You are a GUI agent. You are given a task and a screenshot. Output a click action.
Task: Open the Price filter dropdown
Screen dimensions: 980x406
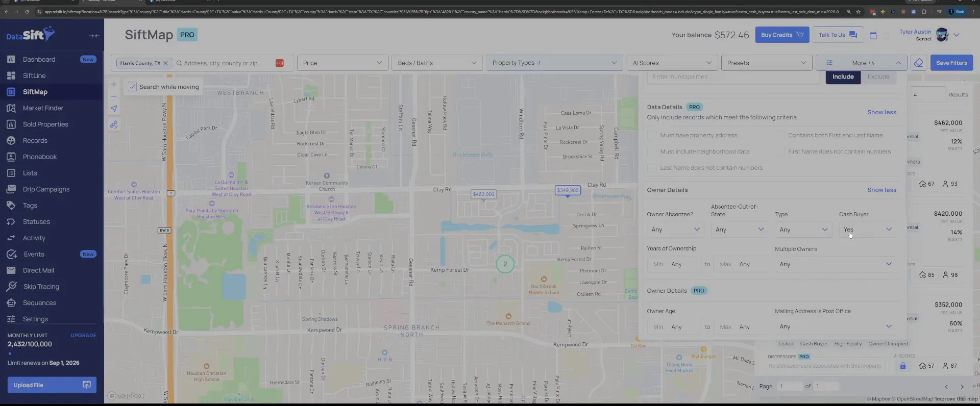[x=342, y=63]
